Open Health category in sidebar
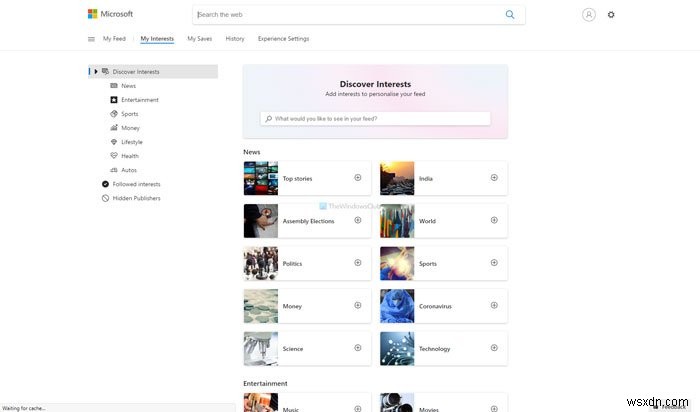This screenshot has height=412, width=700. click(130, 156)
